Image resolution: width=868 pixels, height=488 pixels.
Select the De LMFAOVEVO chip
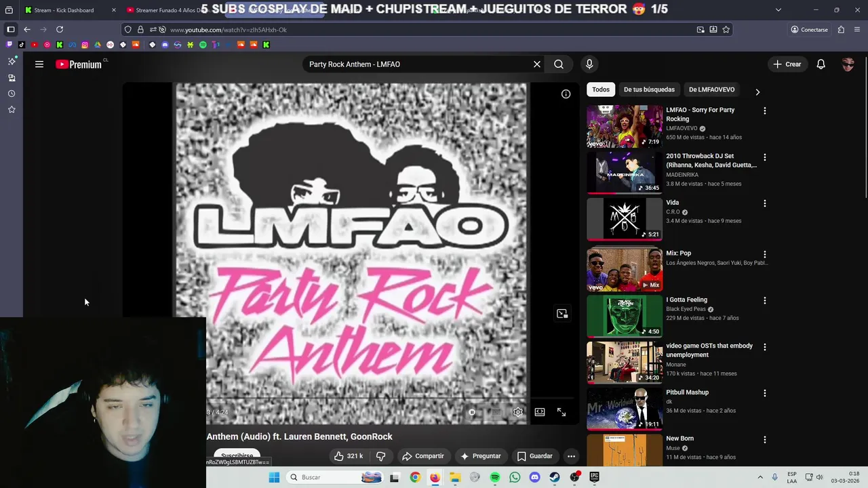[711, 89]
